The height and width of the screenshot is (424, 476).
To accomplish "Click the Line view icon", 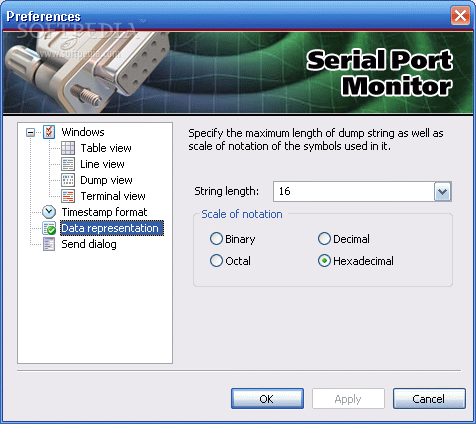I will (x=68, y=164).
